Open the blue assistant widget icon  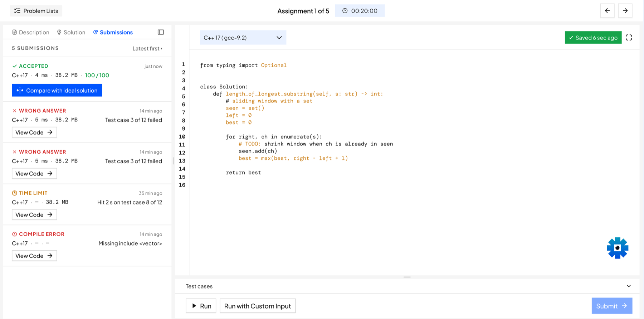tap(618, 248)
